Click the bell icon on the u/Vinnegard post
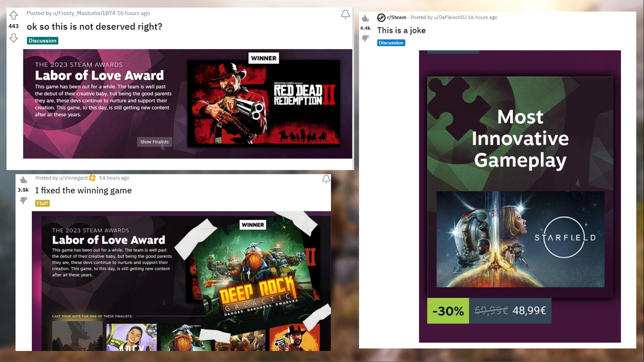Viewport: 644px width, 362px height. point(326,179)
